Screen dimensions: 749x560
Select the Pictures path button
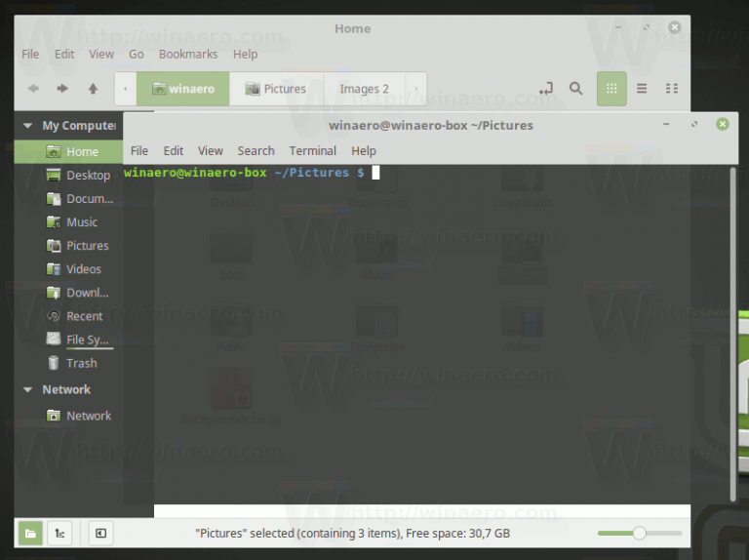tap(276, 89)
